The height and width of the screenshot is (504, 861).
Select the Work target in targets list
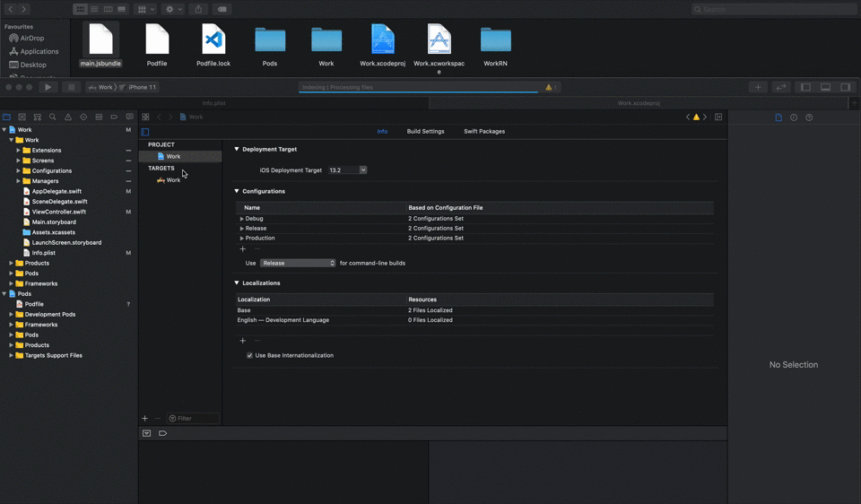tap(173, 180)
